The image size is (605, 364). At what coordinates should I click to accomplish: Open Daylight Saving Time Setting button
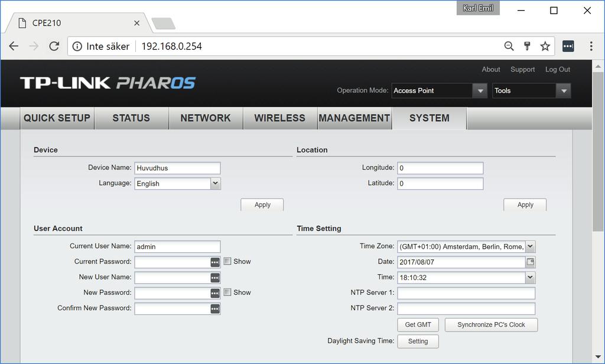[x=418, y=342]
